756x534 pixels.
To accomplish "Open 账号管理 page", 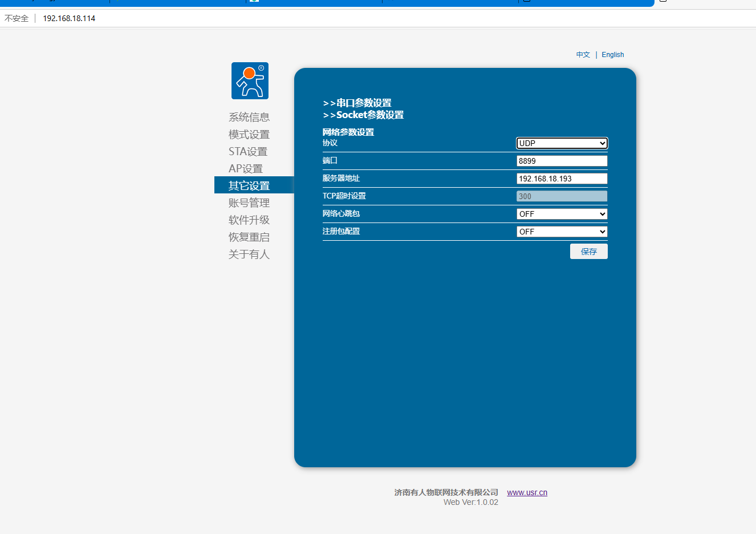I will (249, 203).
